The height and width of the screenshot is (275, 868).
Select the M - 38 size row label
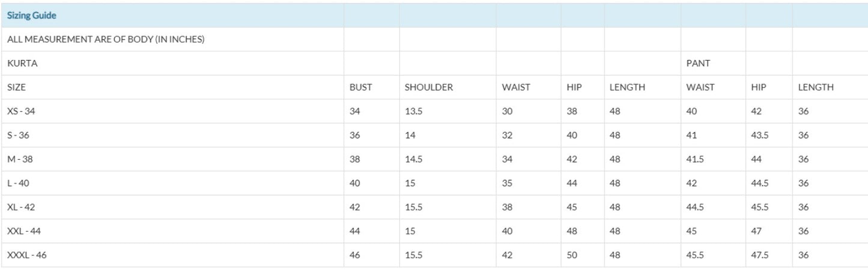coord(20,159)
